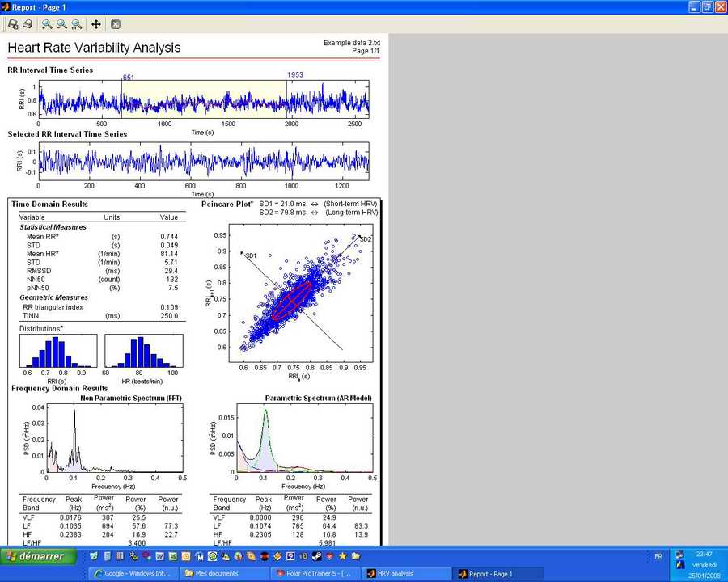Click the Excel icon in quick launch
Image resolution: width=728 pixels, height=582 pixels.
pos(173,557)
